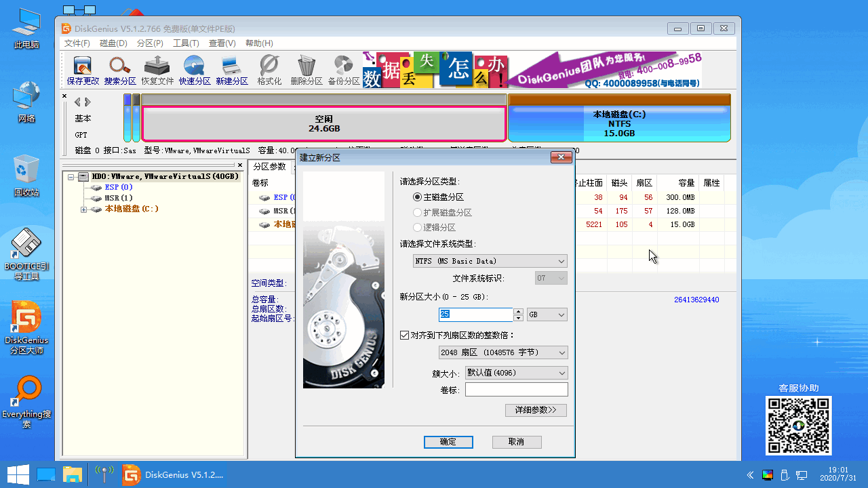This screenshot has height=488, width=868.
Task: Click the Backup Partition (备份分区) icon
Action: pos(344,70)
